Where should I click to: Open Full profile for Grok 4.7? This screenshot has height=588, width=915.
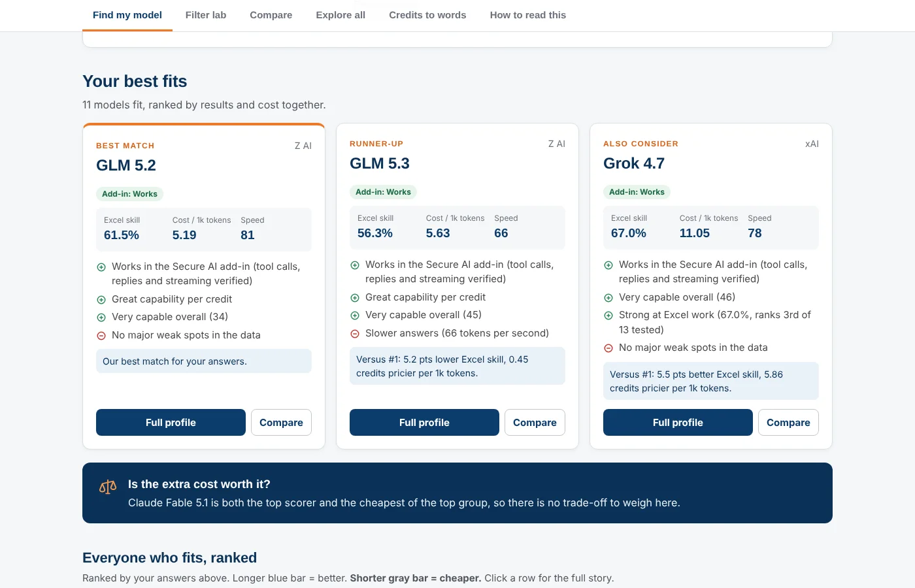678,423
